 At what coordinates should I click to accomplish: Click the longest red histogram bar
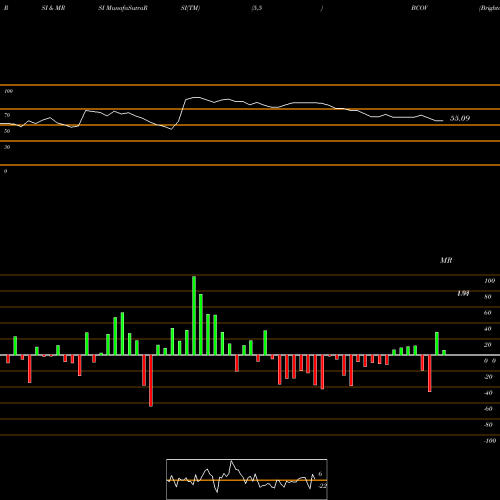[151, 381]
